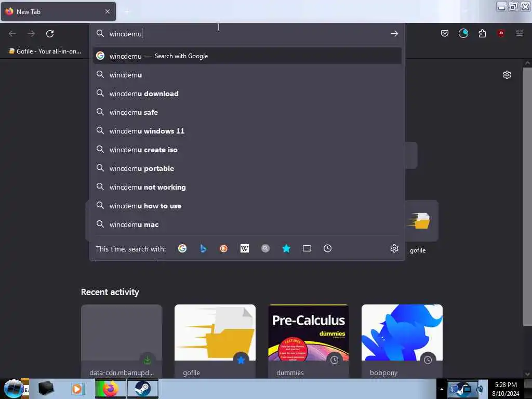Show hidden system tray icons
Screen dimensions: 532x399
click(442, 389)
